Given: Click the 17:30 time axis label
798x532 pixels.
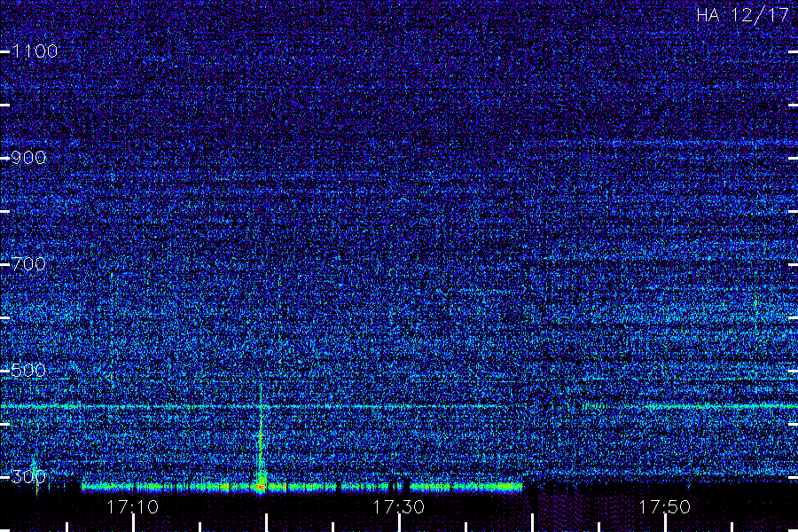Looking at the screenshot, I should point(398,507).
